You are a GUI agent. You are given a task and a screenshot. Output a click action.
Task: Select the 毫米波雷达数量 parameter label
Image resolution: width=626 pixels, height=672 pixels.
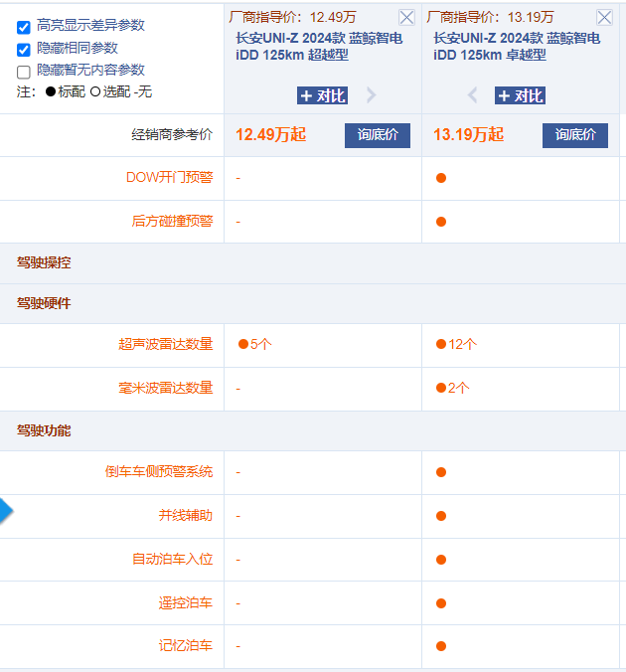(x=165, y=388)
